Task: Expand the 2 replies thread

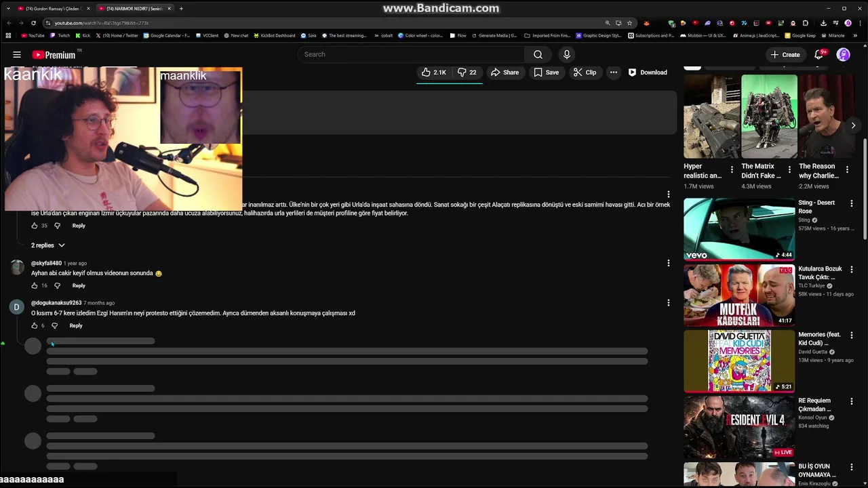Action: pos(47,245)
